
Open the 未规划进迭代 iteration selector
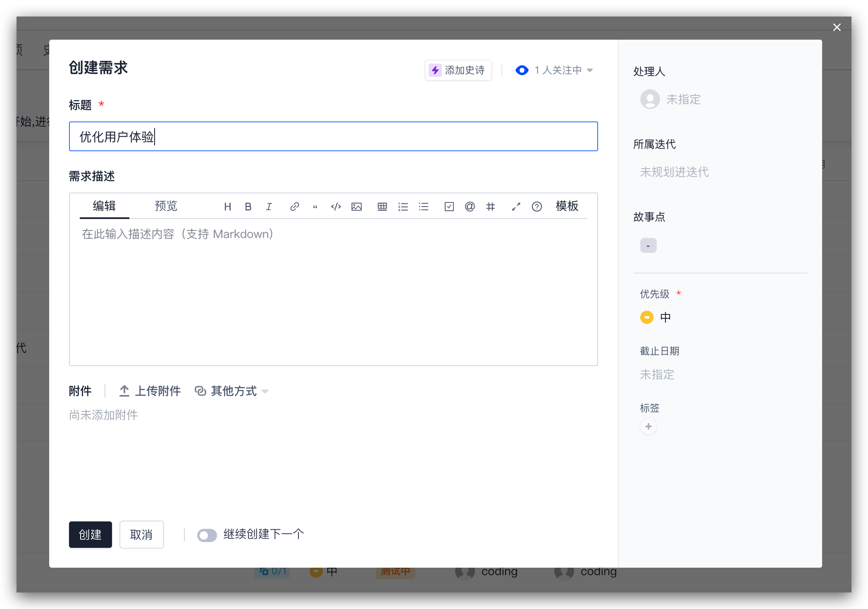[x=674, y=172]
